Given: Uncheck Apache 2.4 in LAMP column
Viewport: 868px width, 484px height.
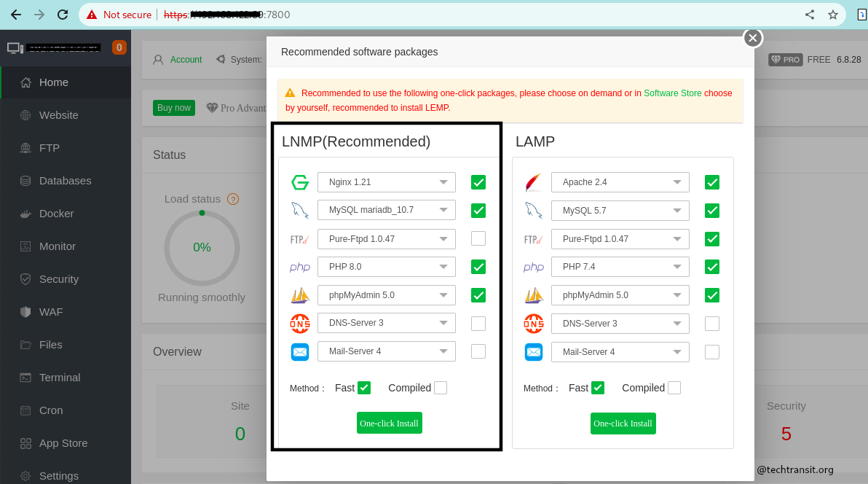Looking at the screenshot, I should click(712, 182).
